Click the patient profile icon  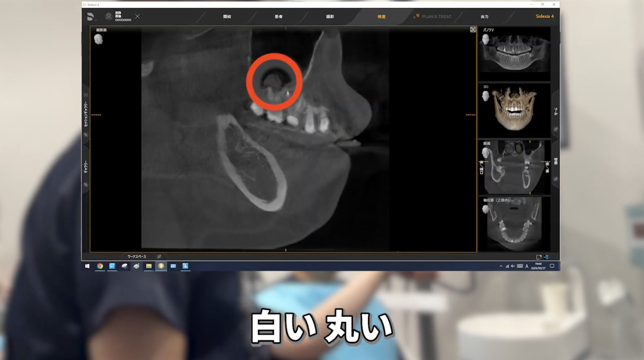pyautogui.click(x=108, y=16)
